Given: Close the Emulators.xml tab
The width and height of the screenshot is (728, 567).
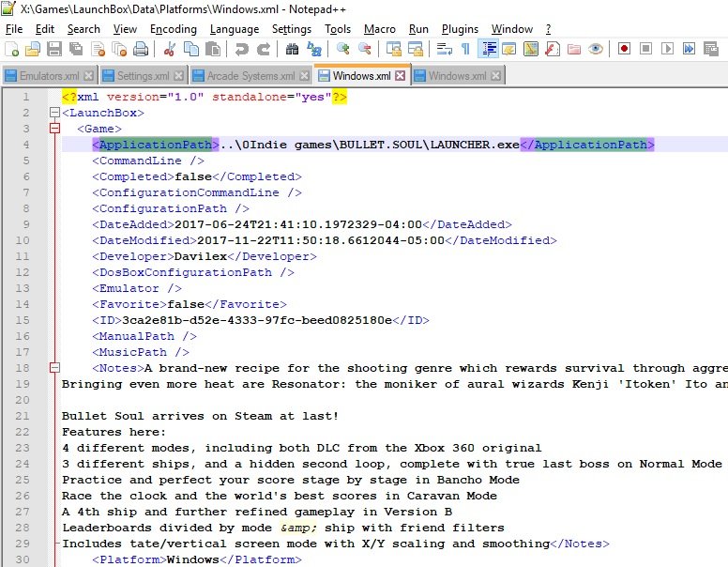Looking at the screenshot, I should click(x=89, y=76).
